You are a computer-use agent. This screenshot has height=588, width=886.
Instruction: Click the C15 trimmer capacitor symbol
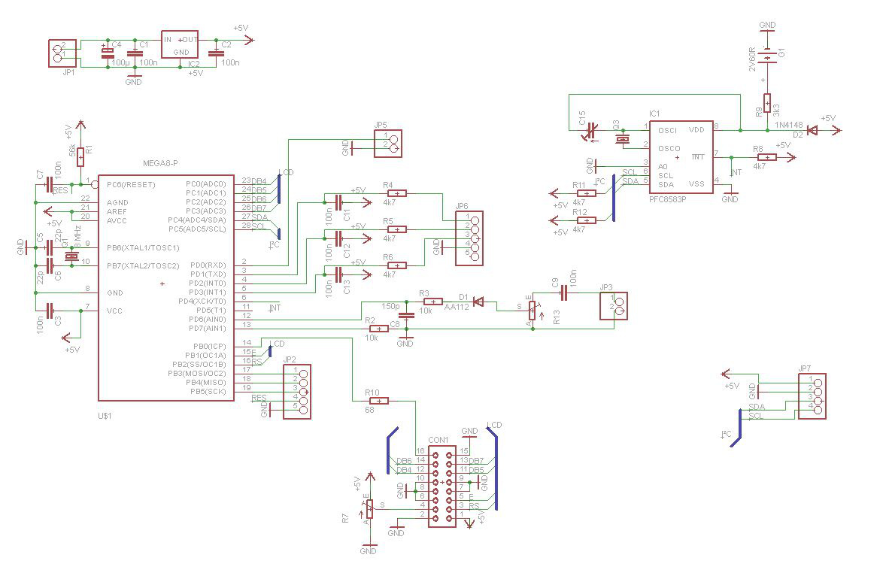(x=591, y=131)
